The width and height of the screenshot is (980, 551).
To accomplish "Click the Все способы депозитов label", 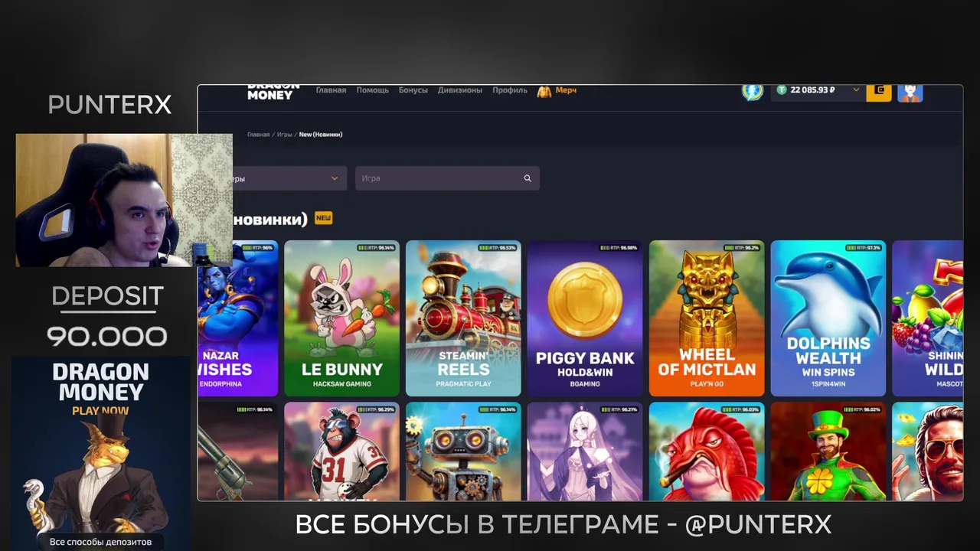I will coord(100,542).
